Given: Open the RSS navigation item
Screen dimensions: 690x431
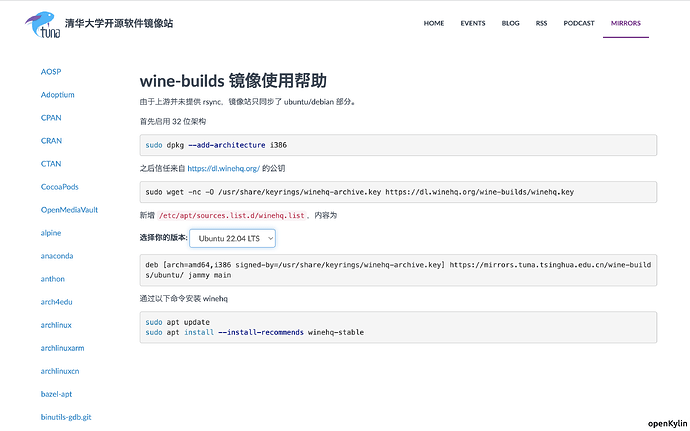Looking at the screenshot, I should (x=541, y=23).
